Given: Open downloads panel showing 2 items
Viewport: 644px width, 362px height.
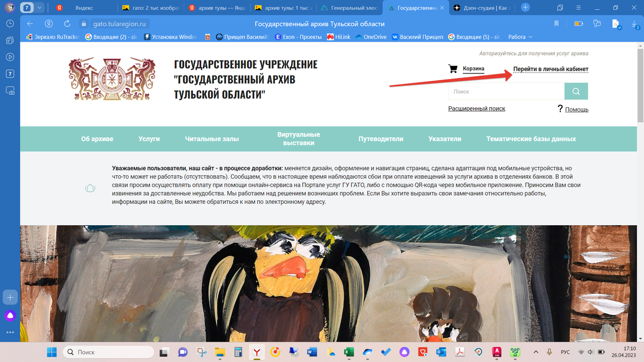Looking at the screenshot, I should [x=634, y=24].
